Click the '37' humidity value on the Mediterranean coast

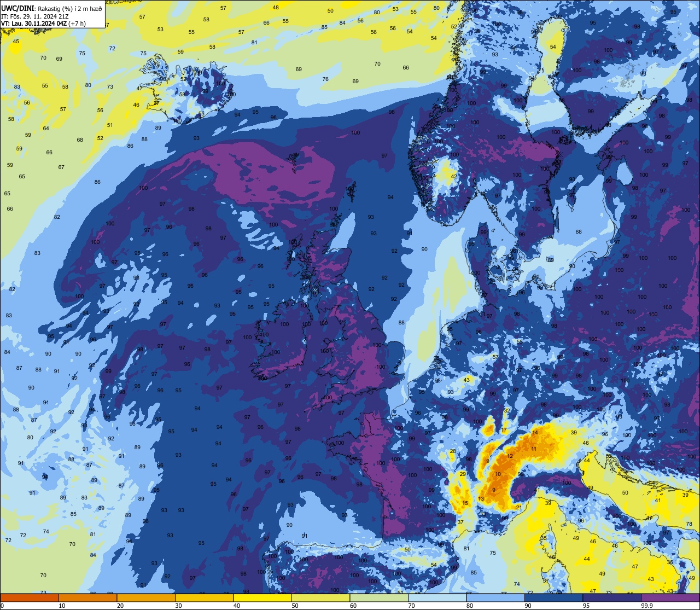460,522
